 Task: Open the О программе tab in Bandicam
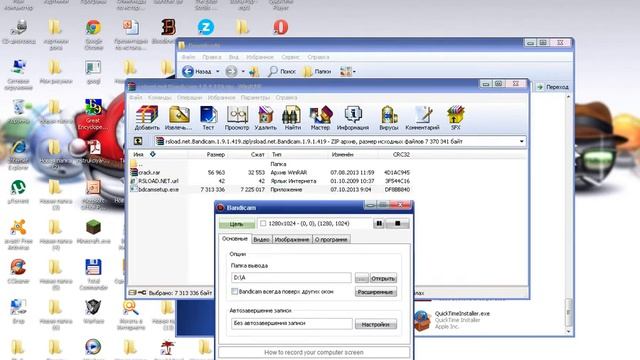click(331, 239)
